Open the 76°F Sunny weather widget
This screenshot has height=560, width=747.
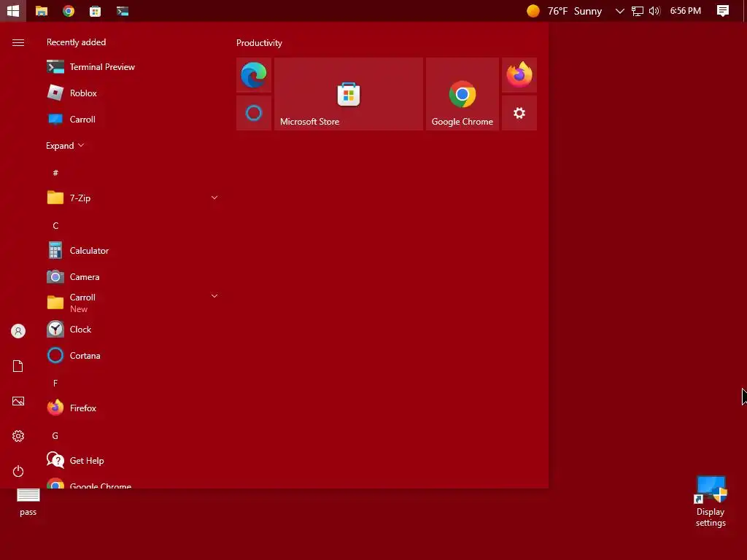coord(565,10)
